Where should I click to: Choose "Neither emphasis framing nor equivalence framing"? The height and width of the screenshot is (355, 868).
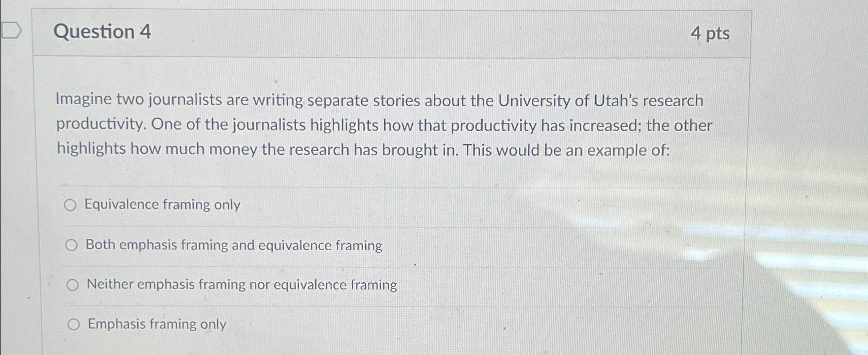pyautogui.click(x=74, y=284)
